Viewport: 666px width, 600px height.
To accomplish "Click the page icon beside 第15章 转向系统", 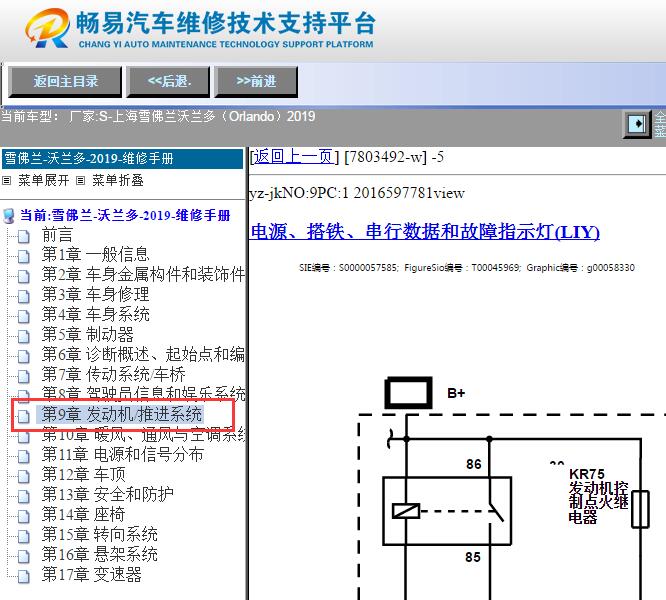I will 24,536.
